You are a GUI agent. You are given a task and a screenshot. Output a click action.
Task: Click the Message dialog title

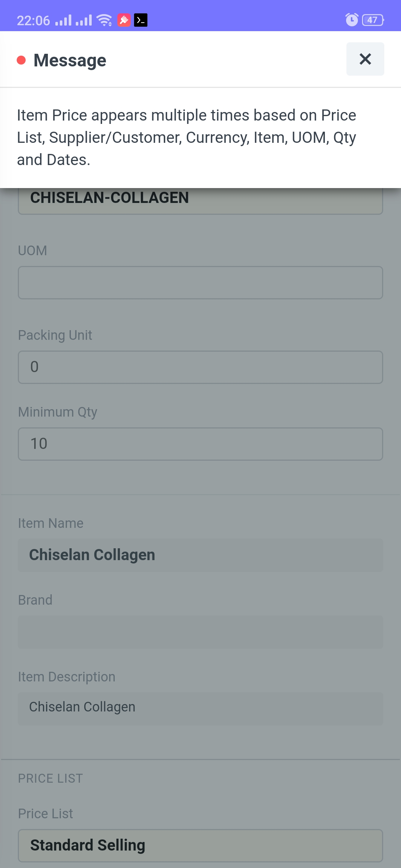(70, 60)
